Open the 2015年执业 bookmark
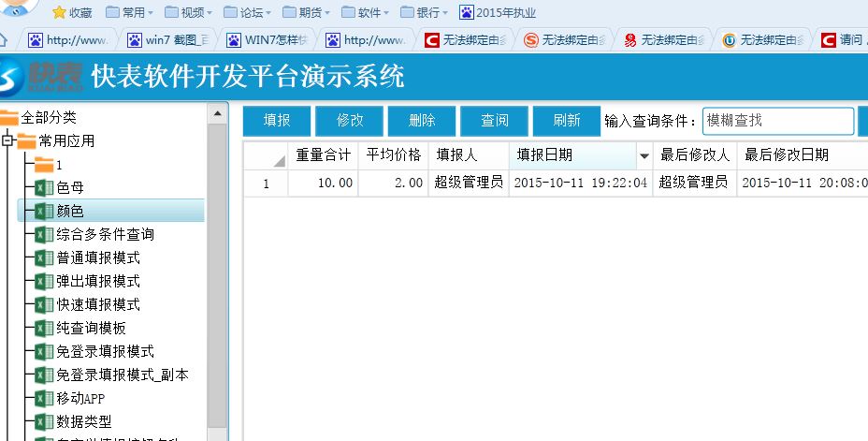Screen dimensions: 868x441 click(x=498, y=12)
